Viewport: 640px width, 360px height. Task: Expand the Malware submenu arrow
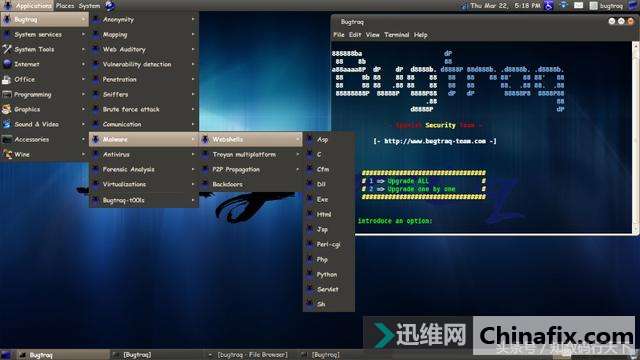[x=193, y=139]
